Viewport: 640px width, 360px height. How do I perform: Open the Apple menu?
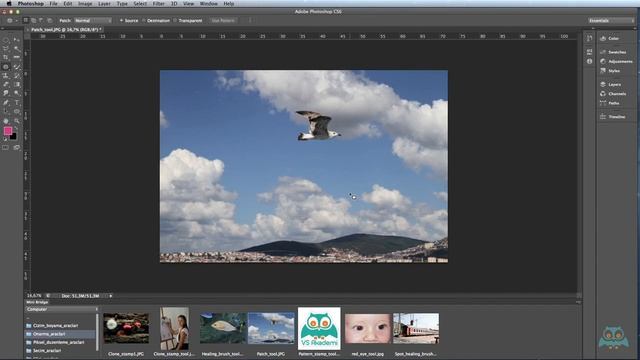9,4
